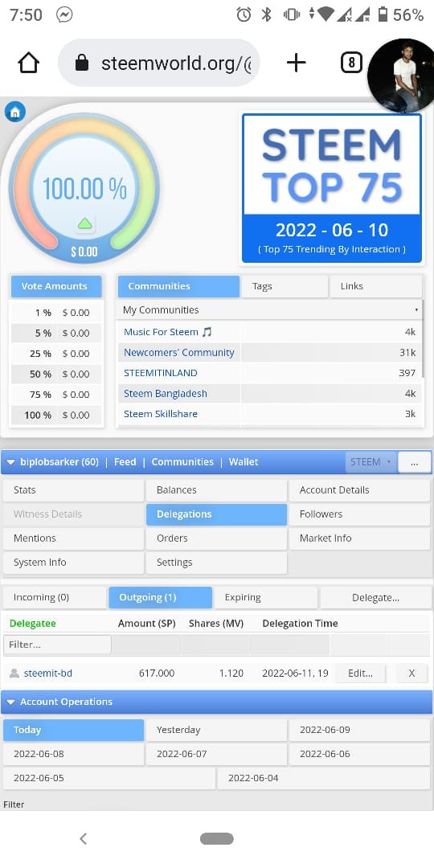Show Expiring delegations
The width and height of the screenshot is (434, 868).
[x=266, y=597]
